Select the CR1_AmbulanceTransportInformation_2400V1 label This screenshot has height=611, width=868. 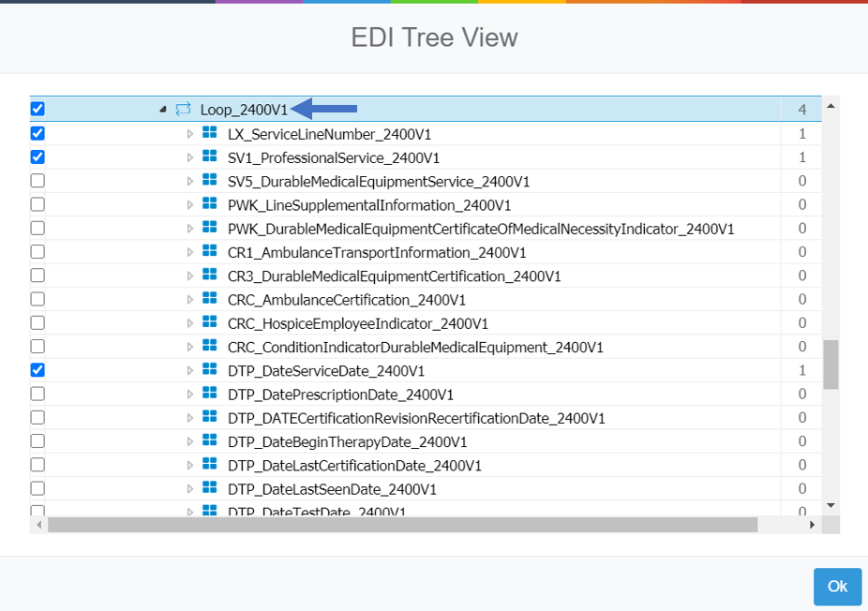[377, 253]
